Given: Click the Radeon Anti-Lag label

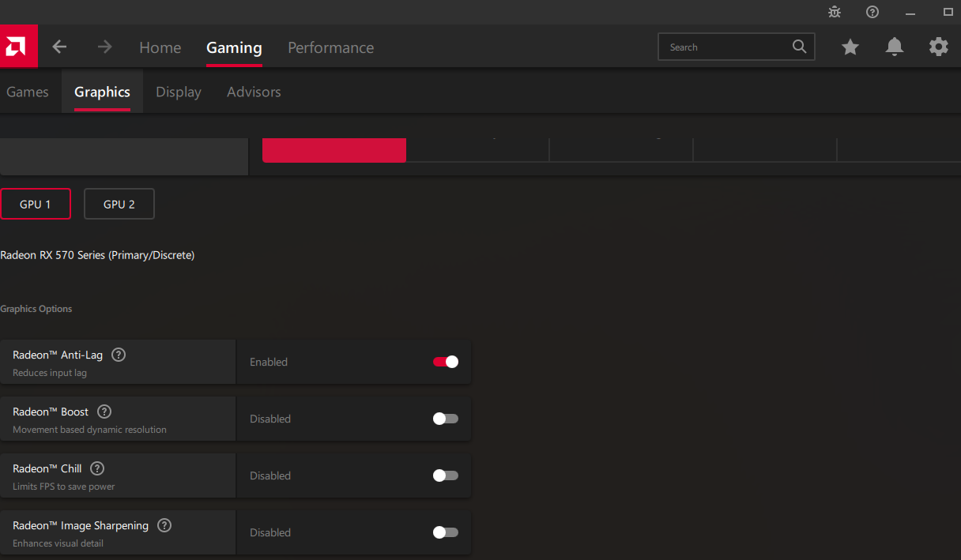Looking at the screenshot, I should [58, 355].
